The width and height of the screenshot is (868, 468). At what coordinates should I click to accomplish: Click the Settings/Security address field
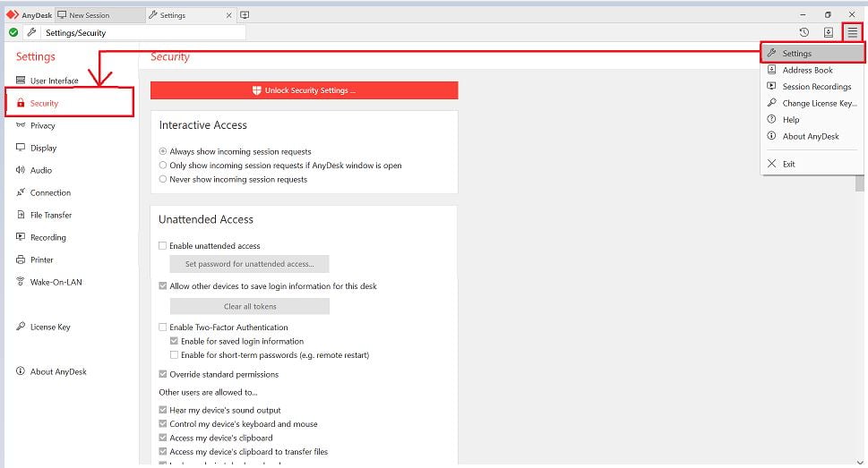[x=144, y=32]
